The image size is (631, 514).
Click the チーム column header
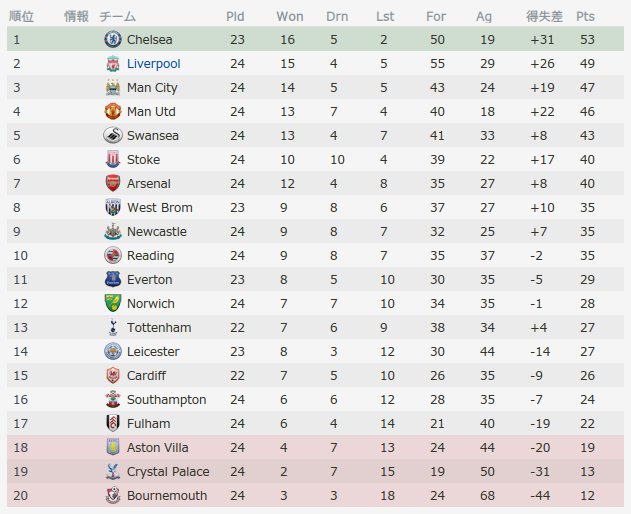[x=117, y=17]
